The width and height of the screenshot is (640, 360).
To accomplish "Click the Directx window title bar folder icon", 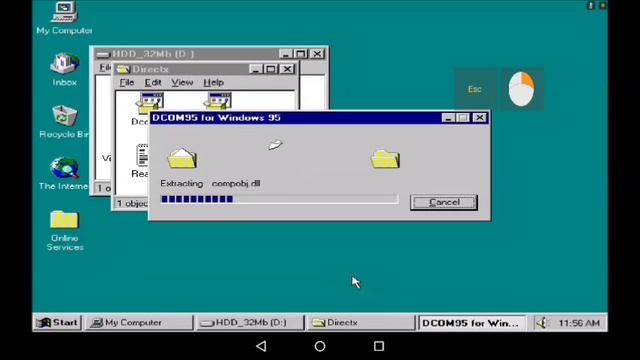I will tap(123, 69).
